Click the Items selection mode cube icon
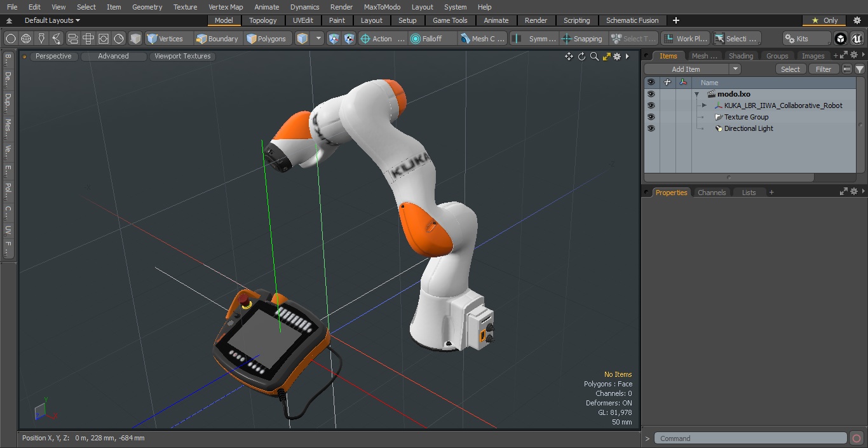 pos(302,39)
